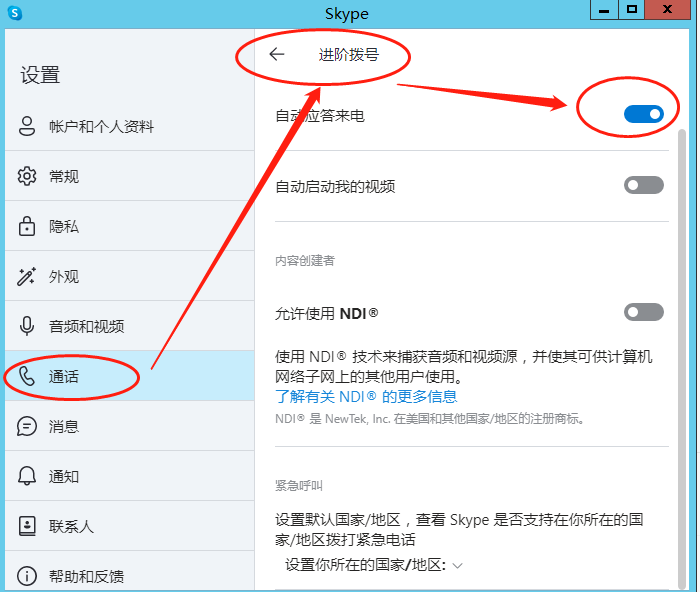Open 帐户和个人资料 settings section
This screenshot has height=592, width=700.
click(x=129, y=126)
